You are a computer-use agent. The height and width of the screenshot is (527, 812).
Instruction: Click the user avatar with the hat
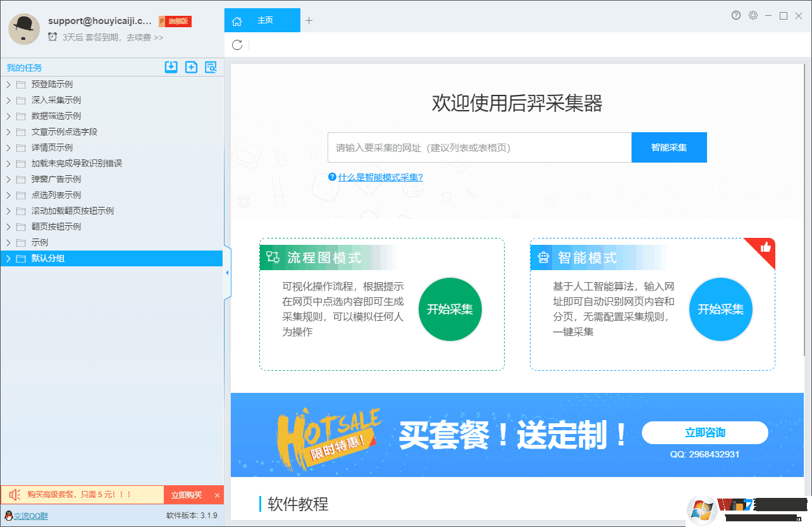(24, 29)
